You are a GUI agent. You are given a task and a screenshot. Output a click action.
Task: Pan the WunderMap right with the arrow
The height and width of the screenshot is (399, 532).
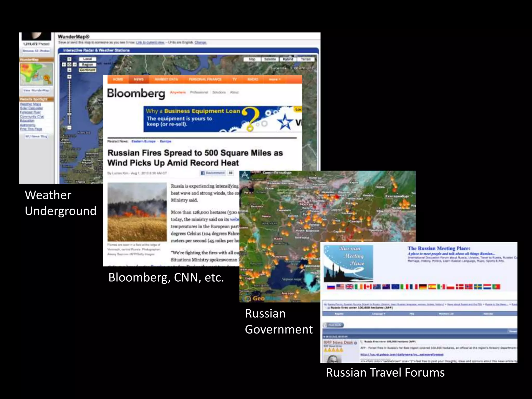coord(75,64)
